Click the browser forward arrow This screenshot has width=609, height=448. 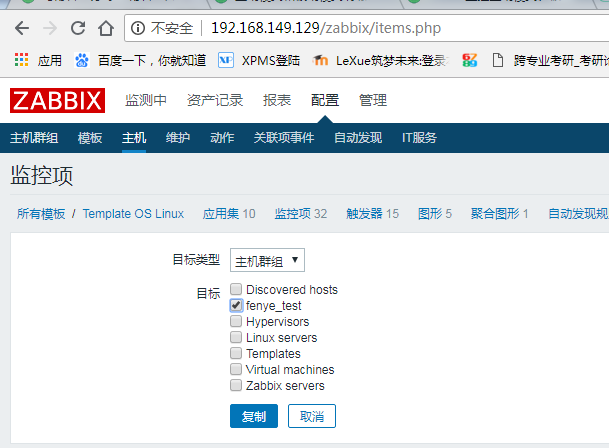click(50, 28)
